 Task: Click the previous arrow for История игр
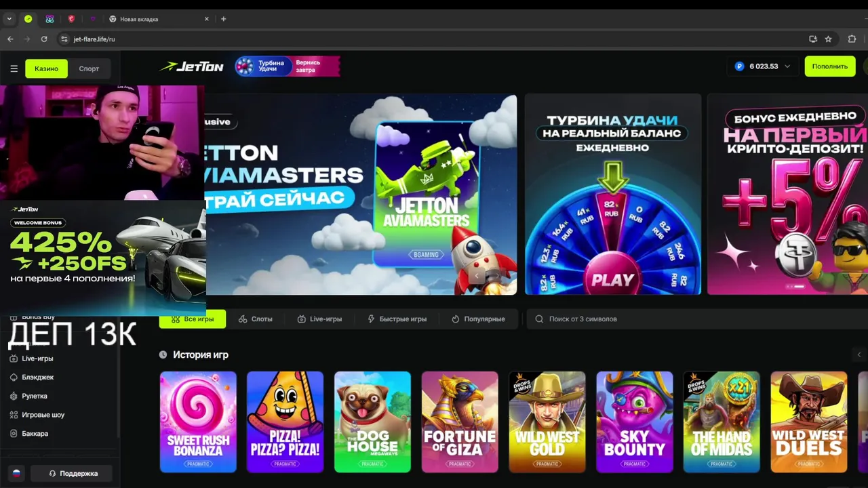click(x=859, y=354)
